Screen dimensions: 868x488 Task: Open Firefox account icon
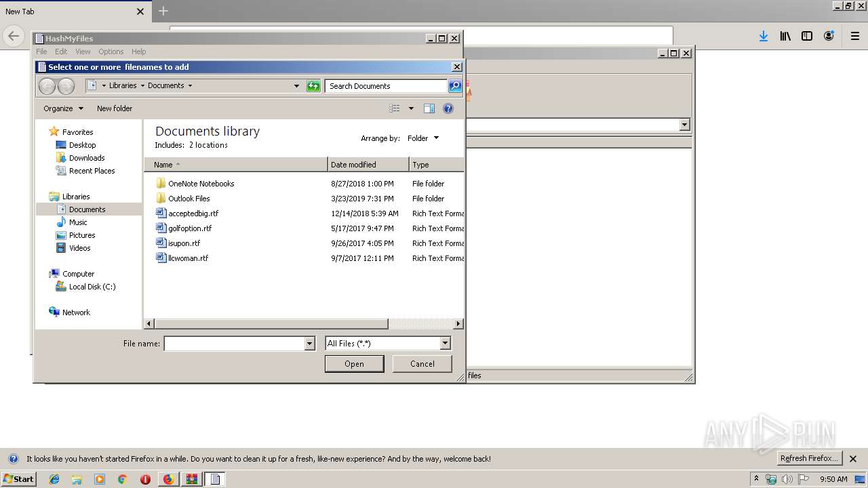(x=829, y=37)
